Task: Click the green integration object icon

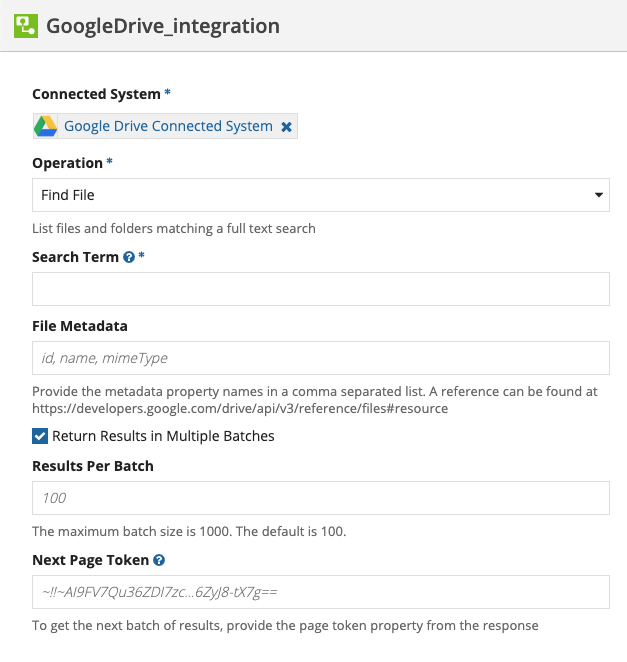Action: pyautogui.click(x=26, y=26)
